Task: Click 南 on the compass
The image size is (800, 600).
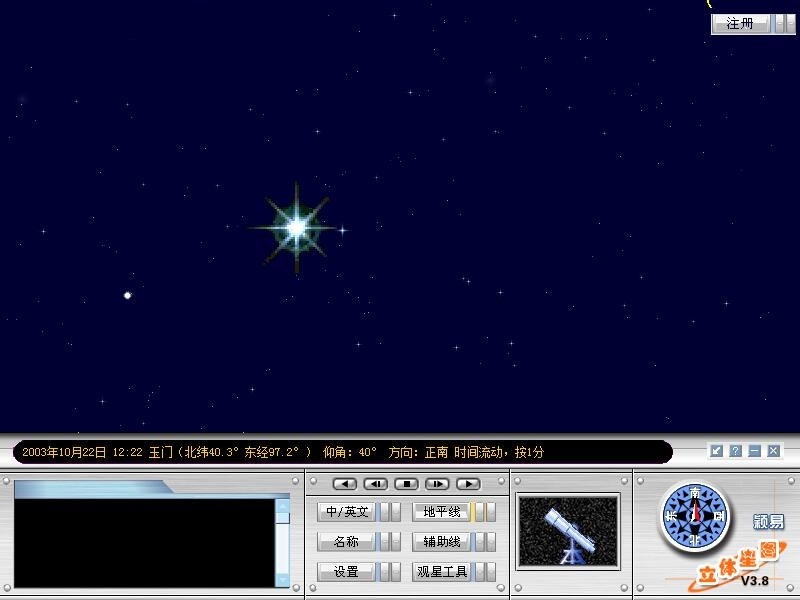Action: pos(695,493)
